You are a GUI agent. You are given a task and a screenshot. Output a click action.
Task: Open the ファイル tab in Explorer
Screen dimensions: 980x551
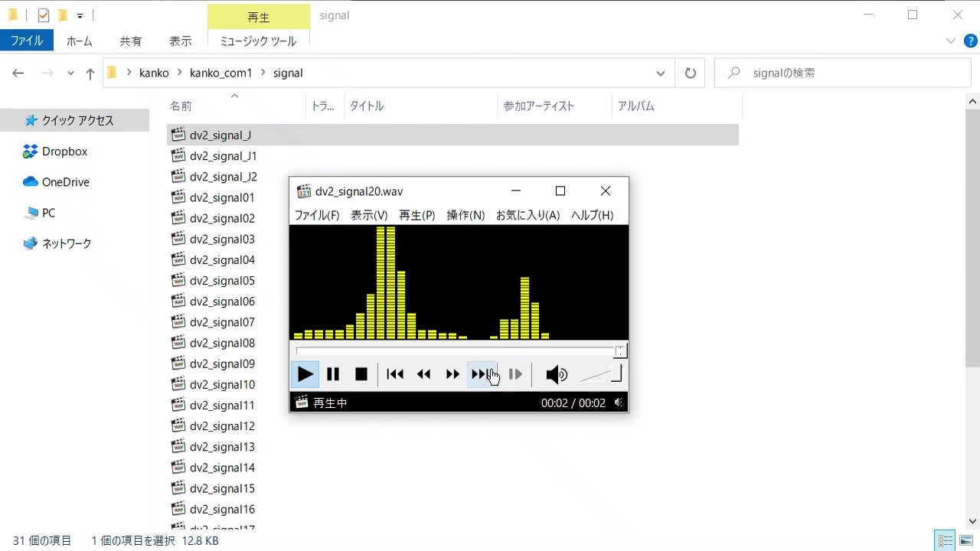coord(27,41)
